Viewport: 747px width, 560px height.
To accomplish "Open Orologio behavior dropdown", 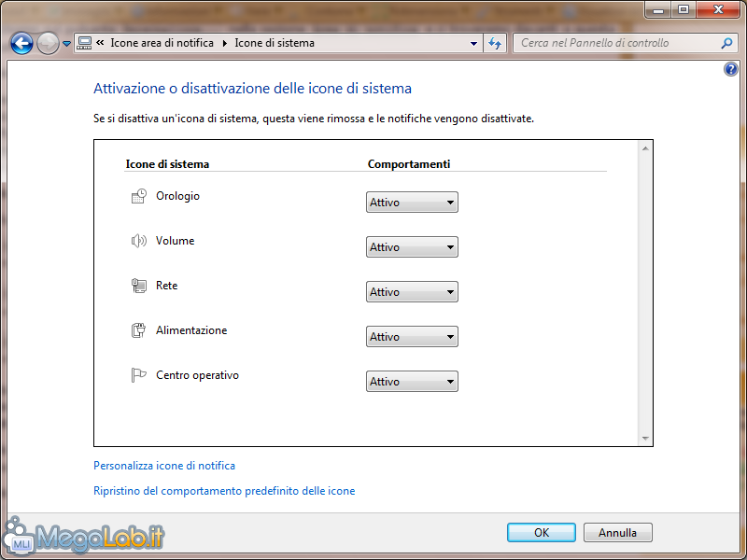I will 412,203.
